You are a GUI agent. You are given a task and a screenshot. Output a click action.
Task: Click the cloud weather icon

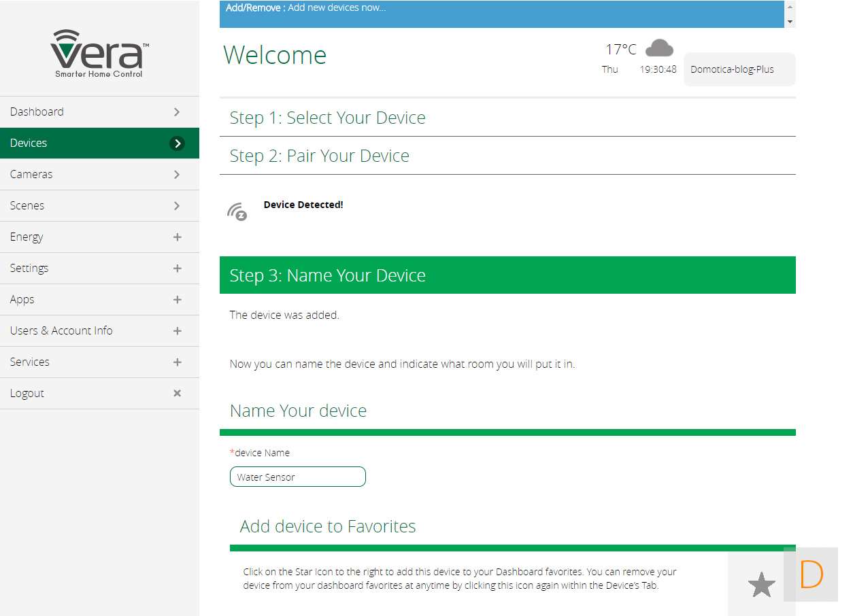[658, 48]
